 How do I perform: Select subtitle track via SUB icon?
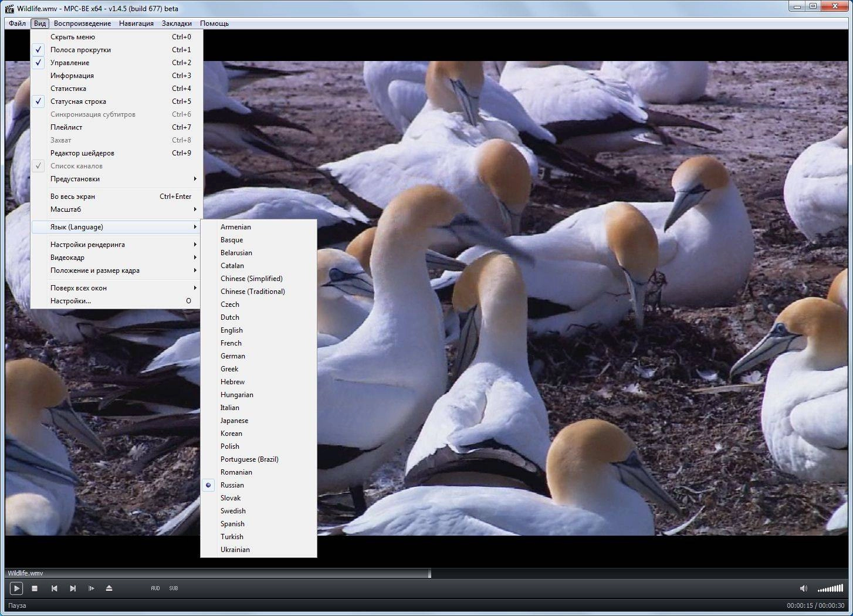tap(174, 588)
